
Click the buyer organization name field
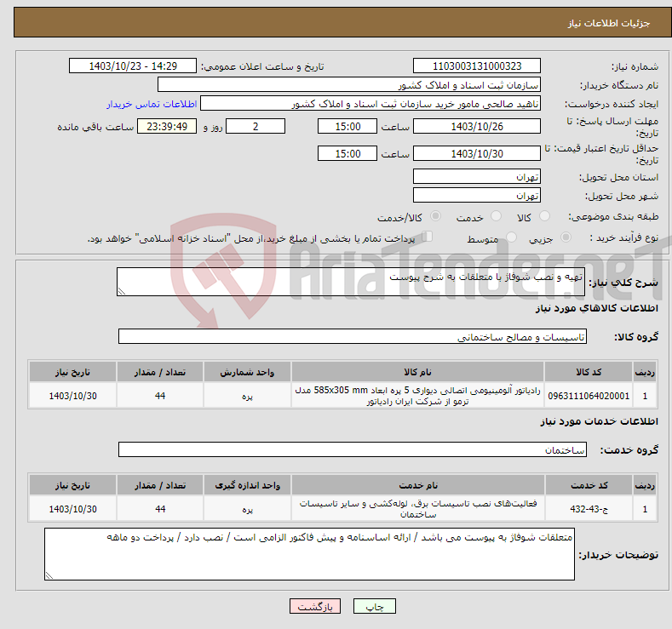[349, 85]
